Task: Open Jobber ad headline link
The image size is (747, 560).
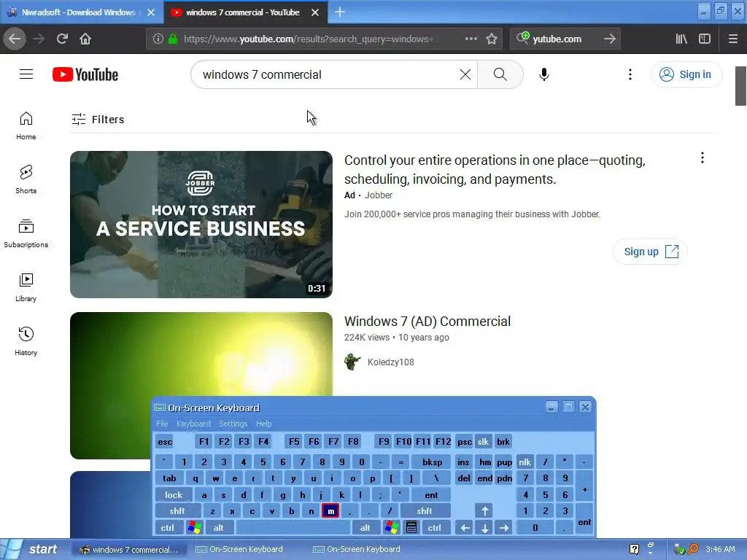Action: click(x=495, y=169)
